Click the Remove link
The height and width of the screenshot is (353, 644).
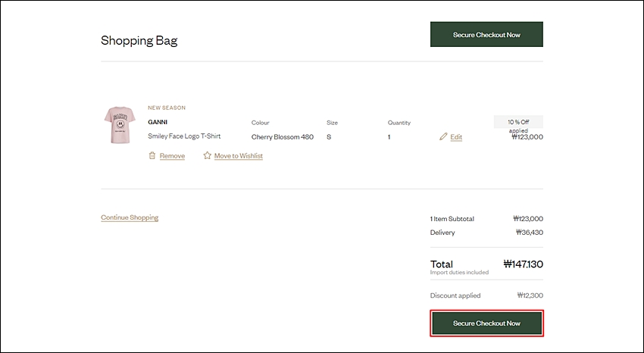click(172, 156)
